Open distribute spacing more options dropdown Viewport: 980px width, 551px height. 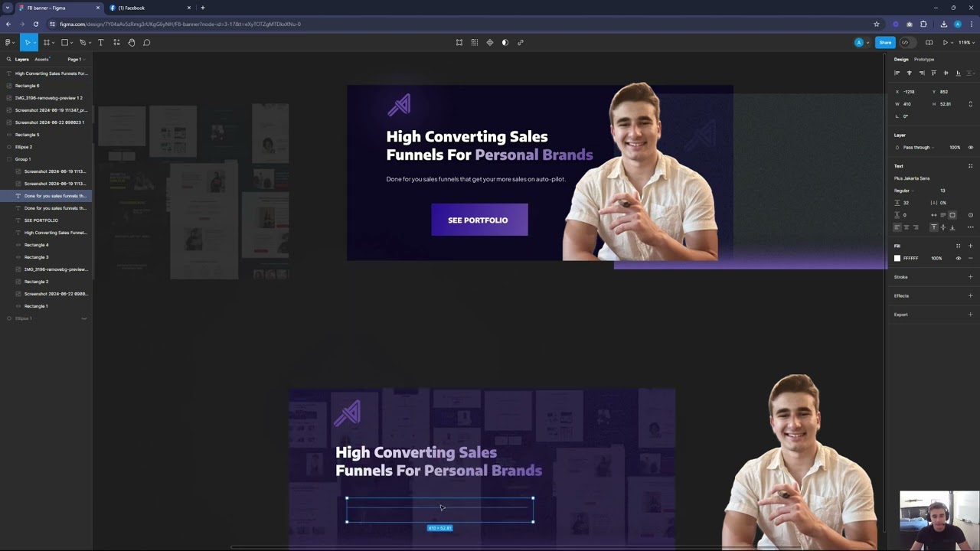[x=970, y=73]
